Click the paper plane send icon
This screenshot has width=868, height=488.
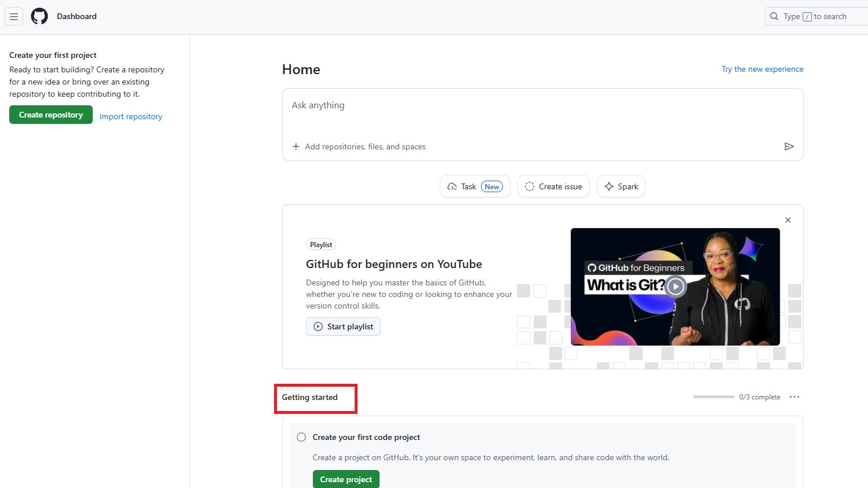tap(789, 146)
